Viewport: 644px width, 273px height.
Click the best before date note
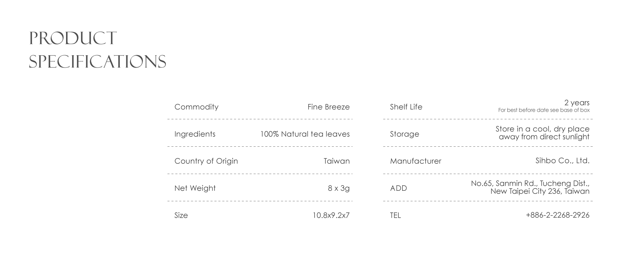(x=544, y=110)
